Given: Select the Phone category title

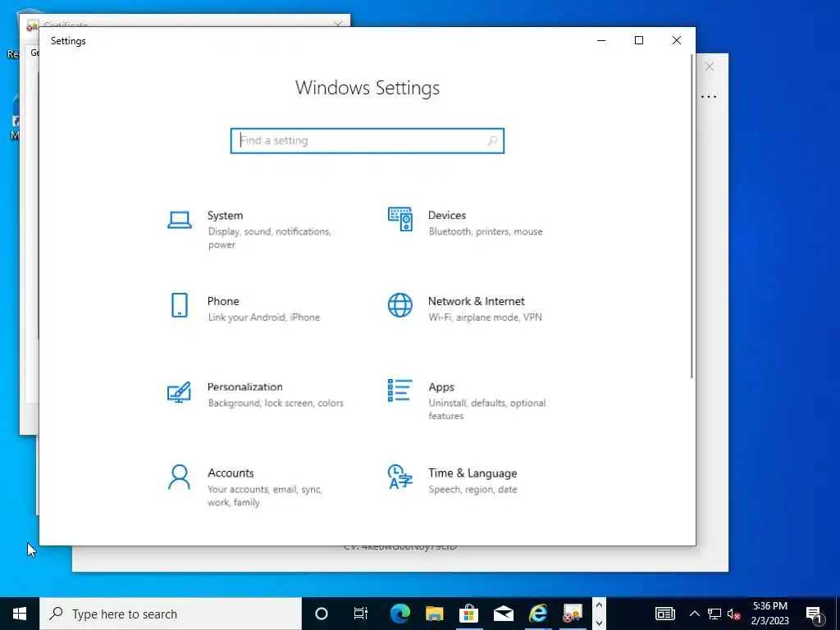Looking at the screenshot, I should [x=223, y=301].
